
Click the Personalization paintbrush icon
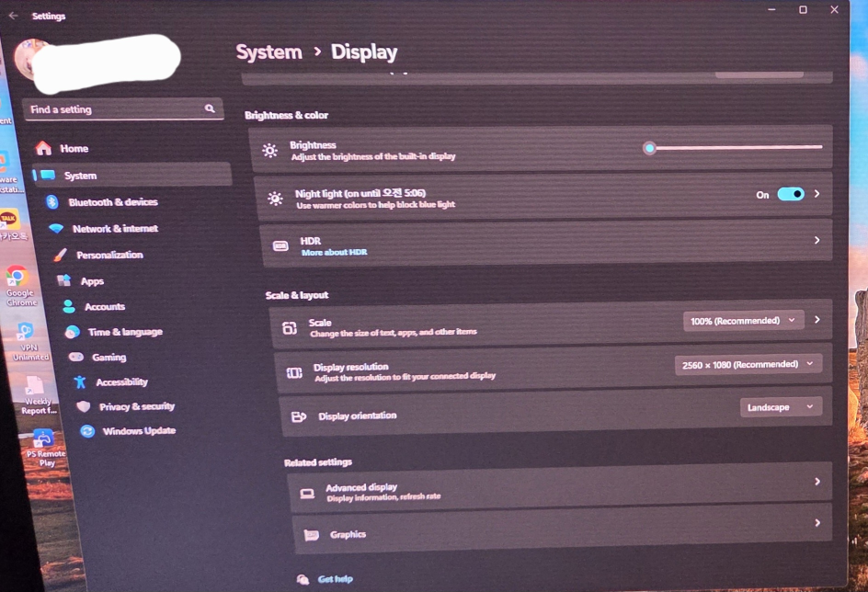[61, 255]
